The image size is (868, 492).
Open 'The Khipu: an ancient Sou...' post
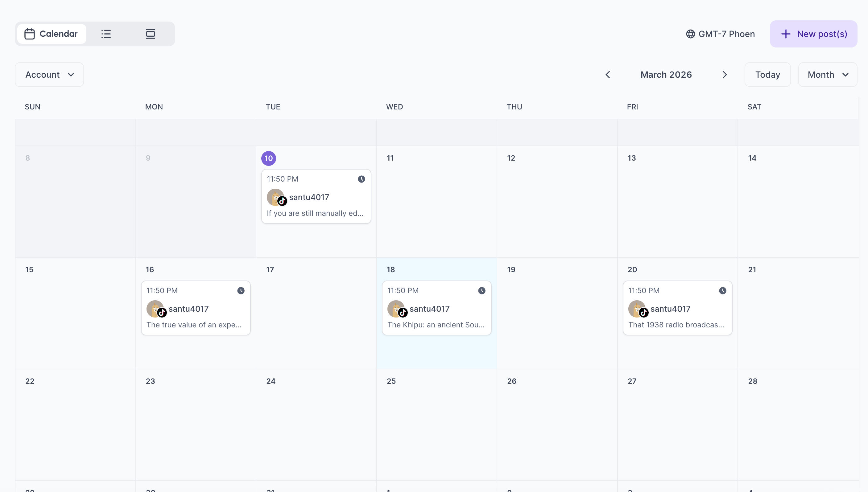point(436,325)
